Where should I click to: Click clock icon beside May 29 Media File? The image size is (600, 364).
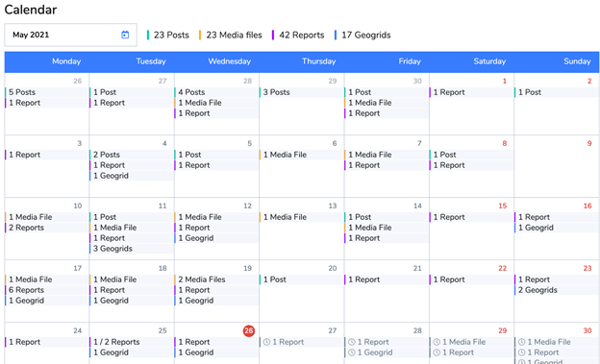coord(437,342)
